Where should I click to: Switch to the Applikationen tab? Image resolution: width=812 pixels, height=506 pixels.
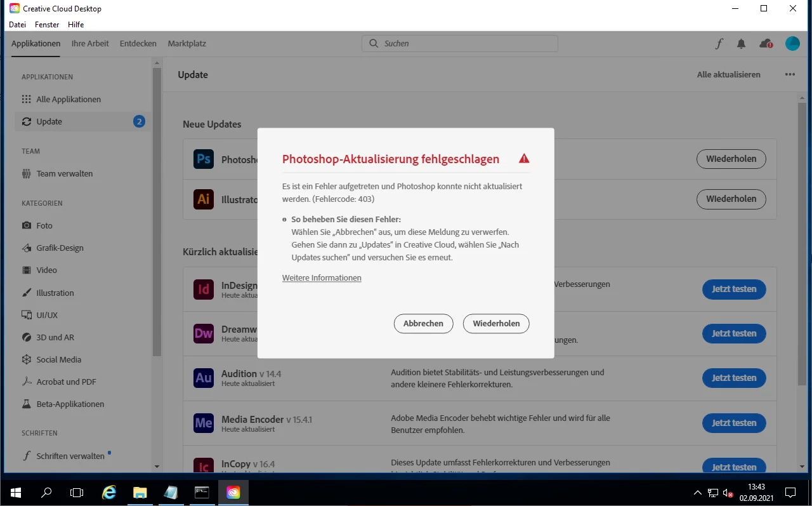tap(36, 44)
